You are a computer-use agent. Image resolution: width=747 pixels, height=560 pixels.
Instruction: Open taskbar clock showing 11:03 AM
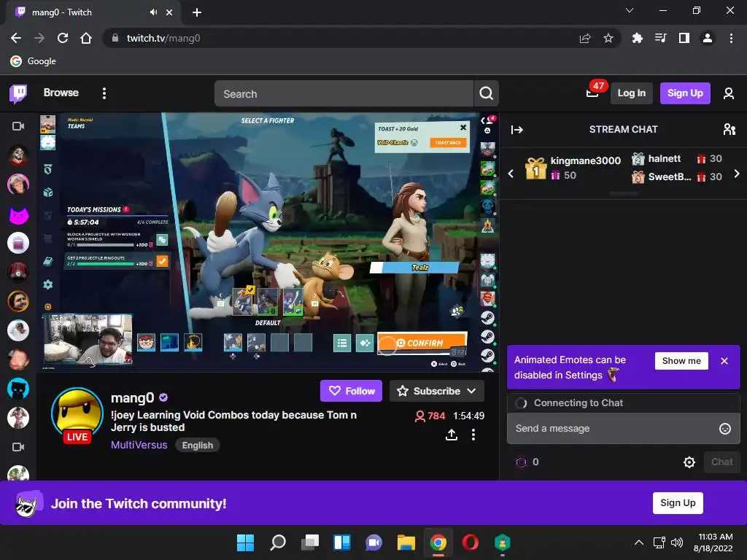click(x=713, y=542)
